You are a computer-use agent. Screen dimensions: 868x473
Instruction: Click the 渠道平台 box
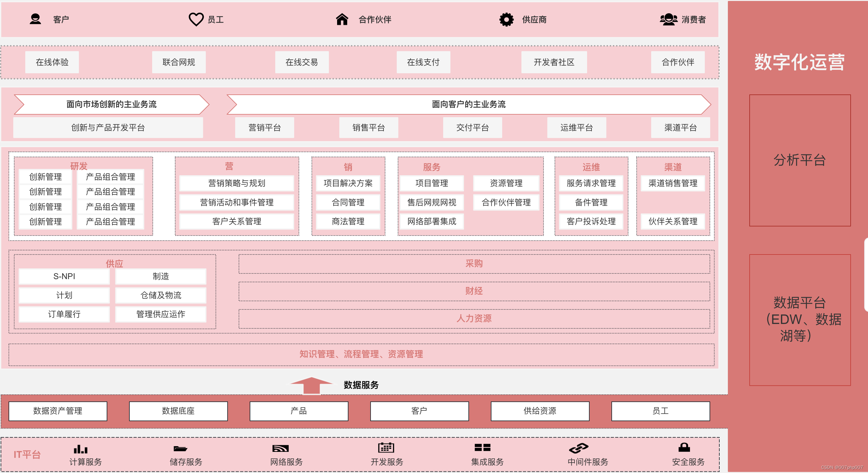click(x=681, y=128)
